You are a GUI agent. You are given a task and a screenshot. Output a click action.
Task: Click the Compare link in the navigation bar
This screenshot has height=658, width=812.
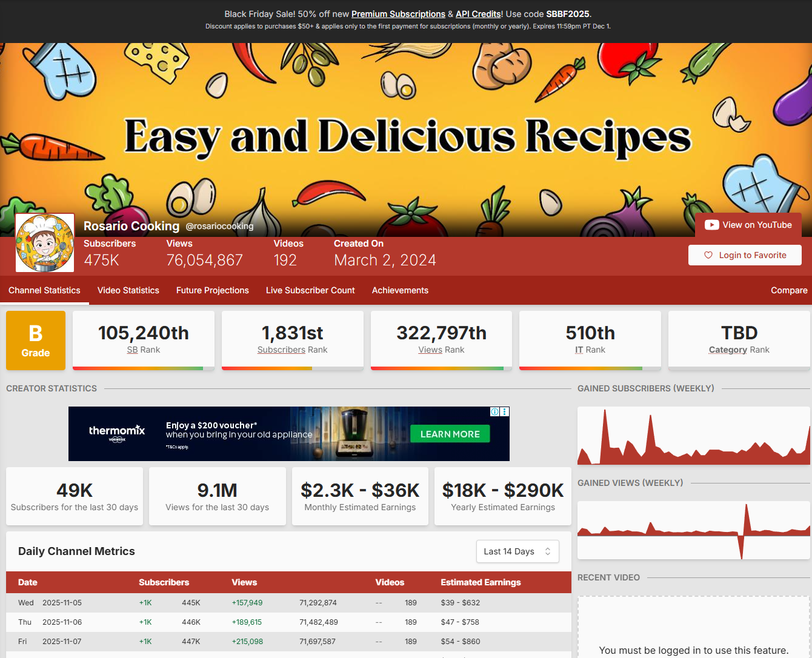click(788, 290)
